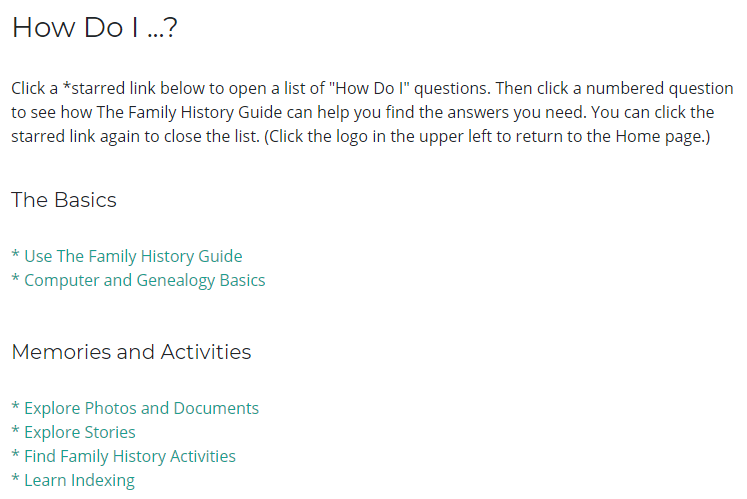Expand Explore Photos and Documents list

[141, 408]
